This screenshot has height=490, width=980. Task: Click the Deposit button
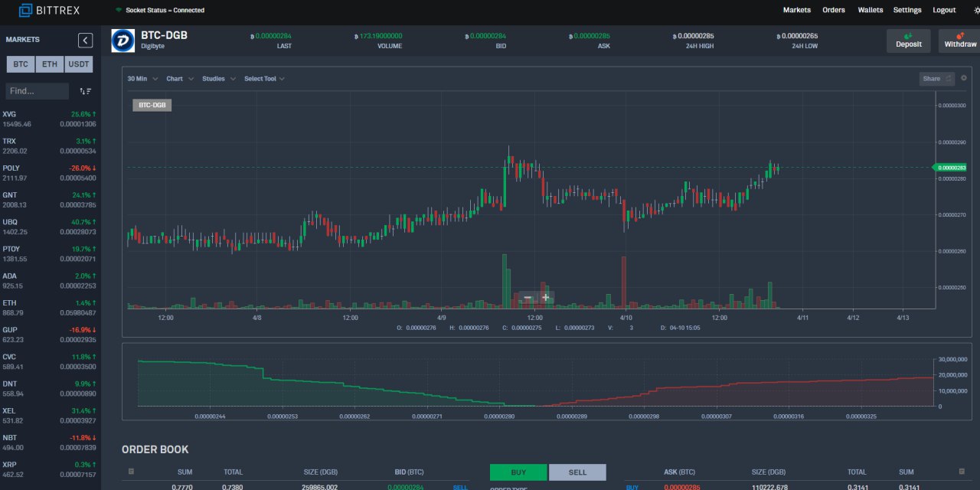pyautogui.click(x=909, y=41)
